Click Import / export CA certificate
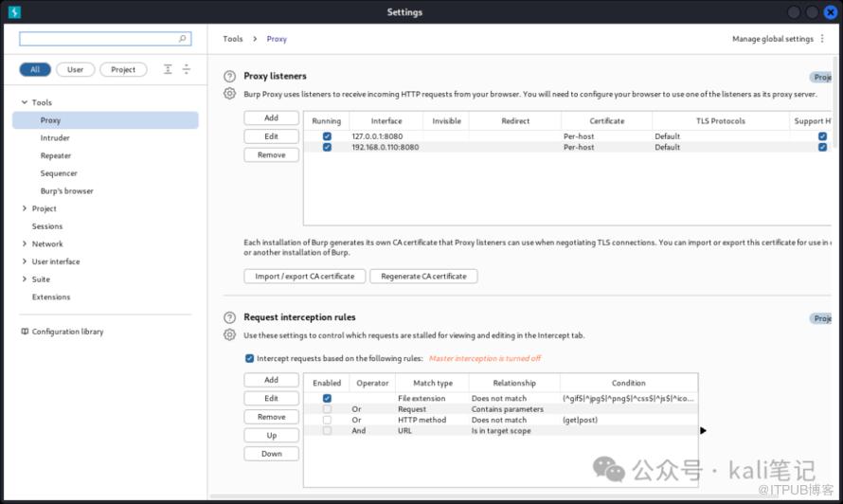Screen dimensions: 843x504 [304, 277]
